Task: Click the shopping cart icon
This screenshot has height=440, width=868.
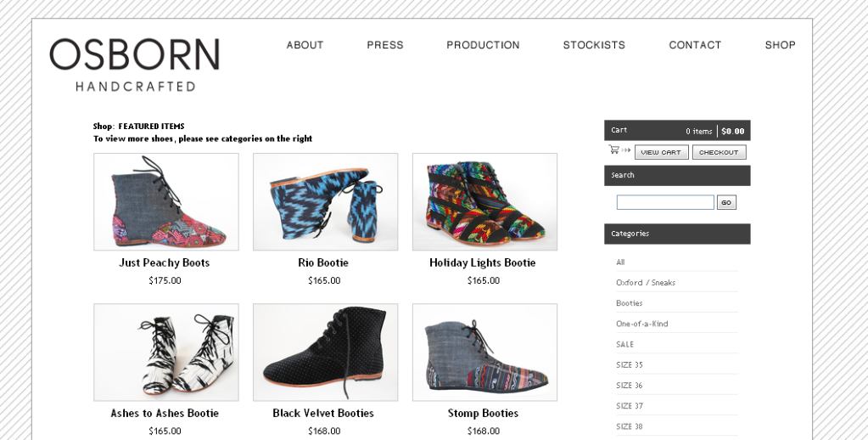Action: 613,150
